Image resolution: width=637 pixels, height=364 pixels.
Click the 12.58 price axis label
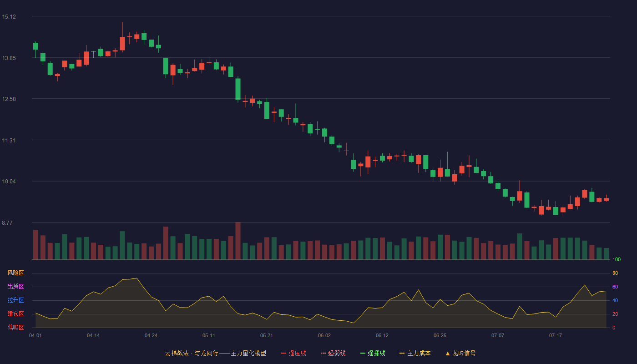click(x=9, y=99)
